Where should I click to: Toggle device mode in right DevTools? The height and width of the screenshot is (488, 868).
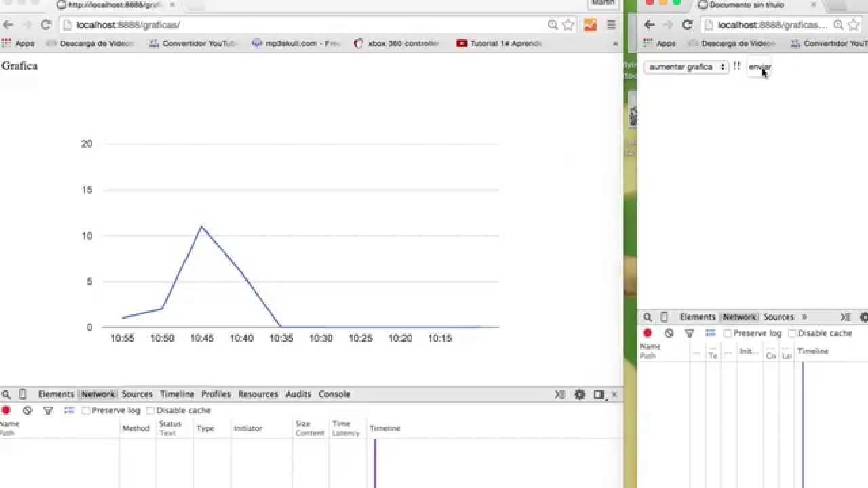664,317
